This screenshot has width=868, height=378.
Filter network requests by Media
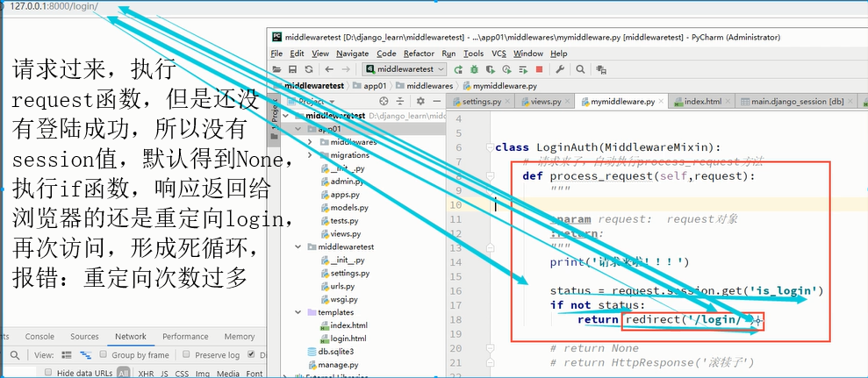228,374
